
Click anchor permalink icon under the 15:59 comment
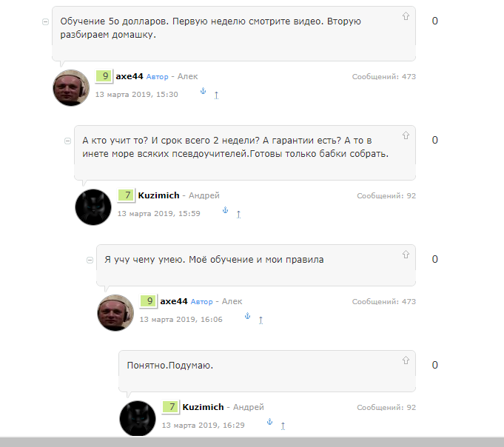225,210
